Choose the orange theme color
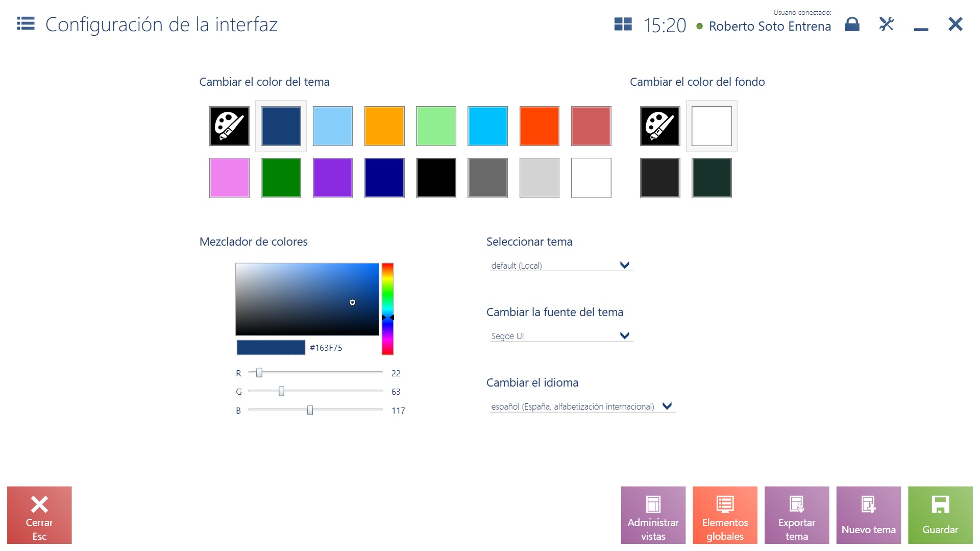Image resolution: width=980 pixels, height=551 pixels. [x=384, y=126]
